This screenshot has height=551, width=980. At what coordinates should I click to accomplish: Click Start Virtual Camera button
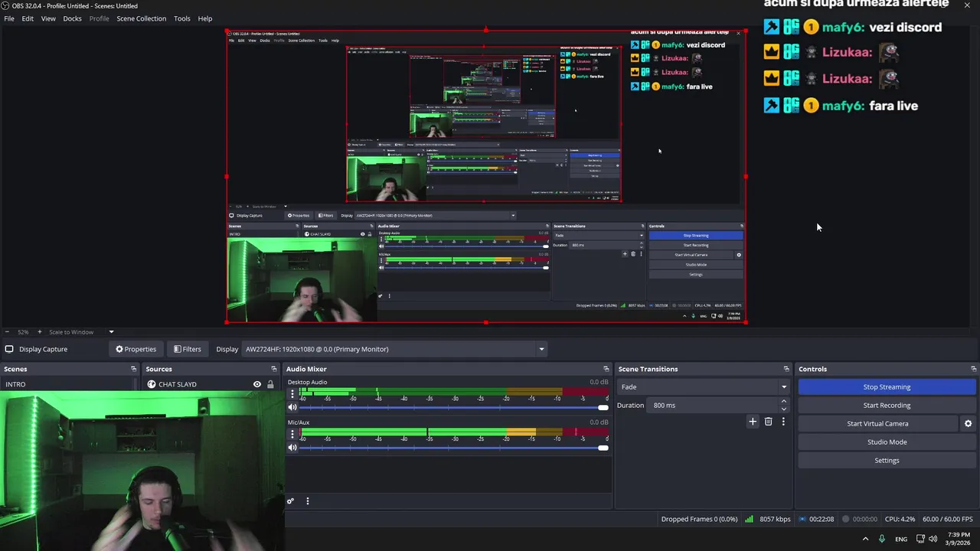click(877, 424)
